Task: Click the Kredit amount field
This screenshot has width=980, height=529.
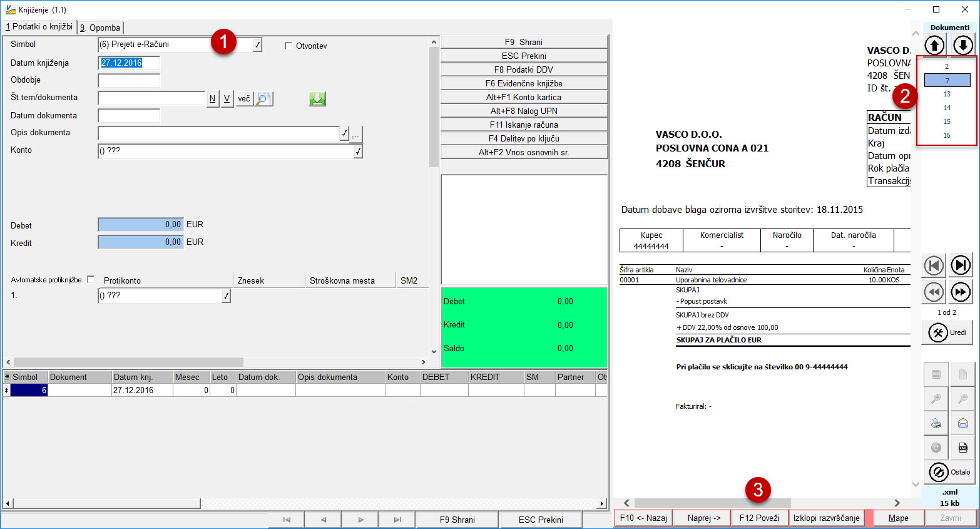Action: click(141, 242)
